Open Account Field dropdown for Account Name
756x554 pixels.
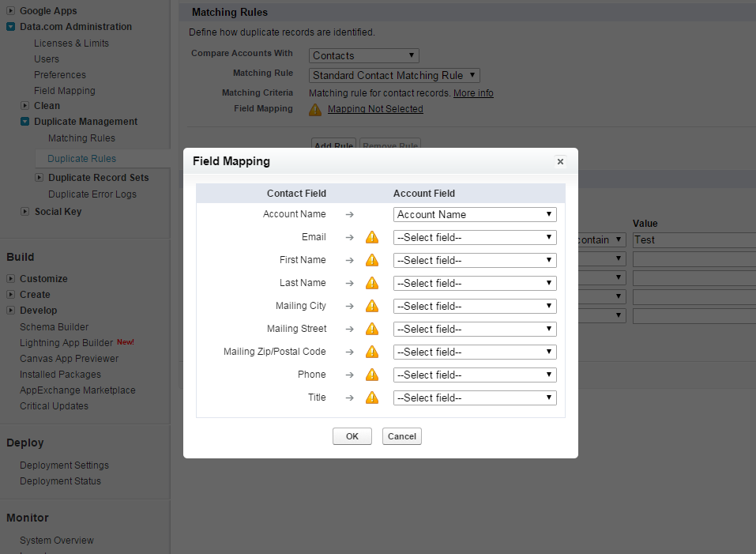coord(475,214)
